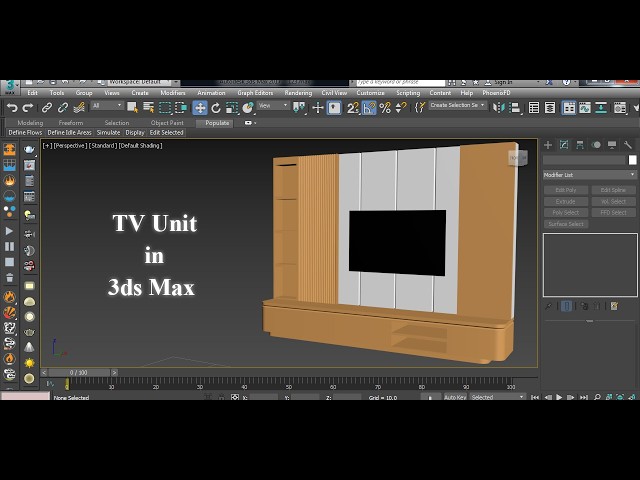Open the Hierarchy command panel tab

580,145
